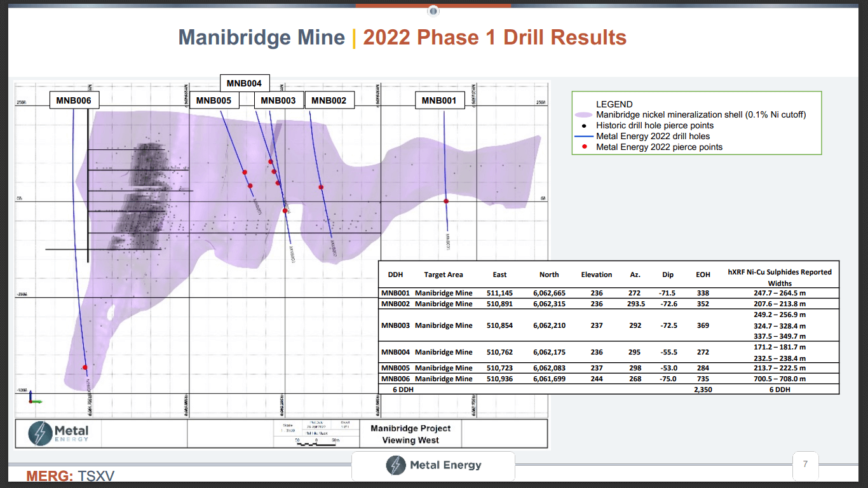Click 'Metal Energy 2022 drill holes' legend text
Viewport: 868px width, 488px height.
[x=653, y=136]
